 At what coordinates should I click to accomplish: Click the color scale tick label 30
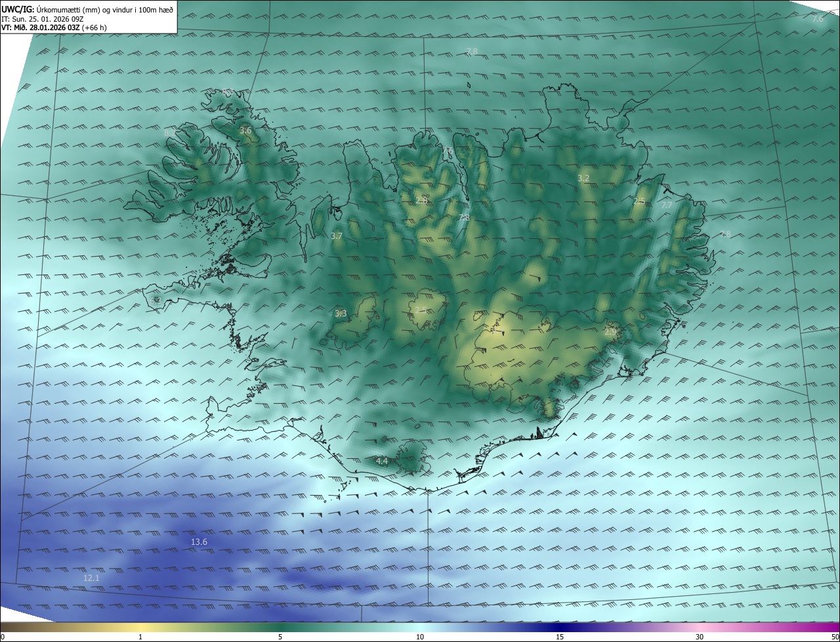tap(700, 637)
